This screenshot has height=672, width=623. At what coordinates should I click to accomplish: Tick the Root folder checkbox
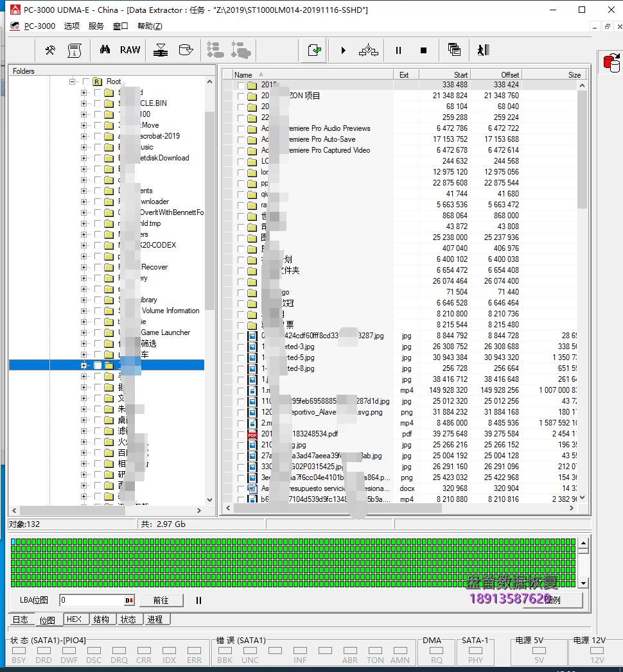(86, 82)
